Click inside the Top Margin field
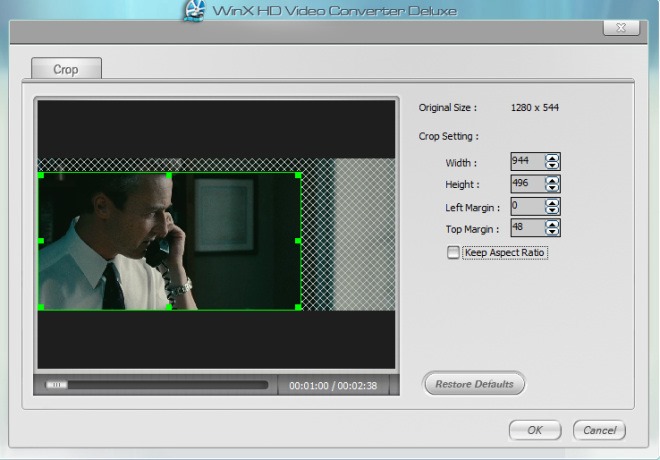Screen dimensions: 660x460 (x=528, y=228)
